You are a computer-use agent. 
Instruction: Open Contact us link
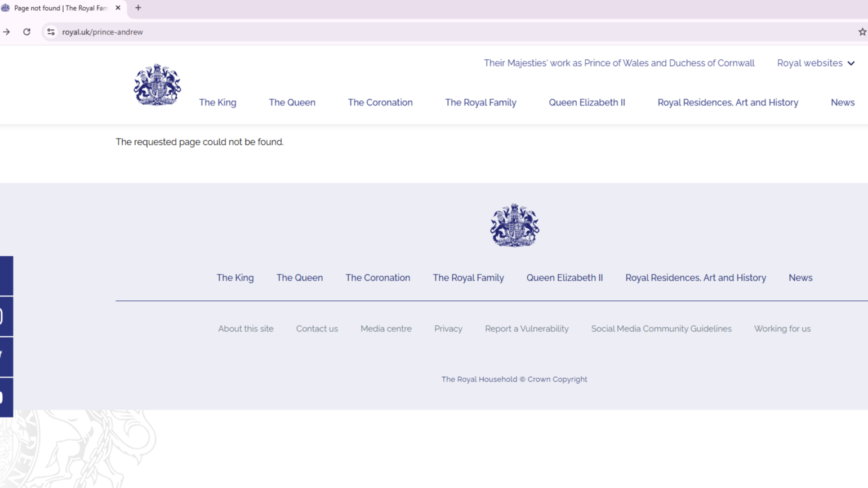pyautogui.click(x=317, y=329)
